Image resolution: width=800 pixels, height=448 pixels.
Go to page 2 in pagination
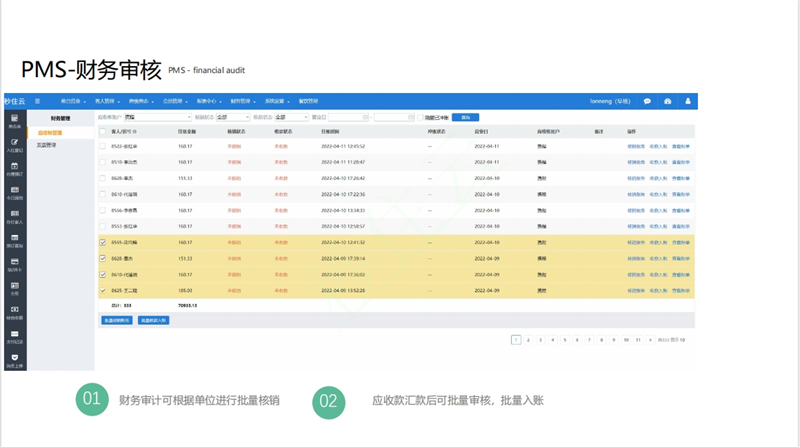[x=528, y=340]
